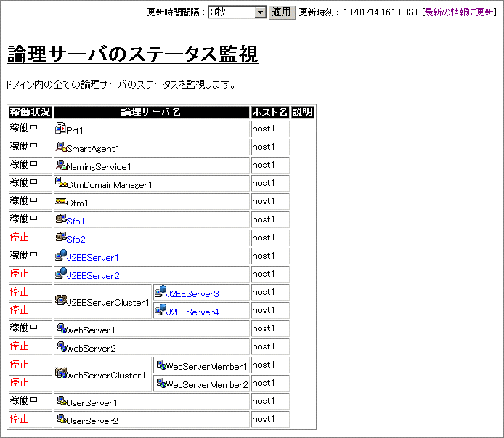The height and width of the screenshot is (438, 504).
Task: Click the NamingService1 name text
Action: click(x=99, y=167)
